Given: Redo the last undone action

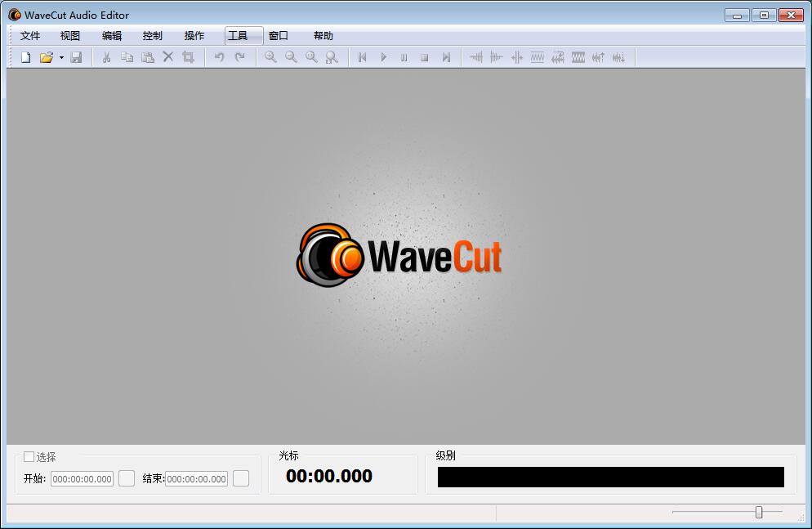Looking at the screenshot, I should click(x=240, y=57).
